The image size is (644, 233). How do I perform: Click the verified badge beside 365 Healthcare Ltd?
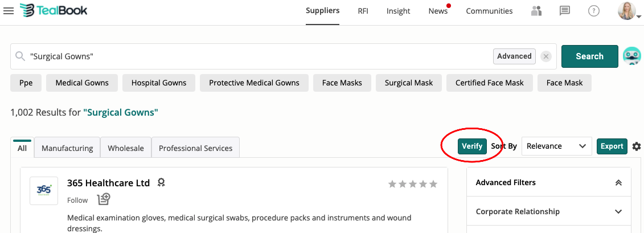pyautogui.click(x=162, y=183)
